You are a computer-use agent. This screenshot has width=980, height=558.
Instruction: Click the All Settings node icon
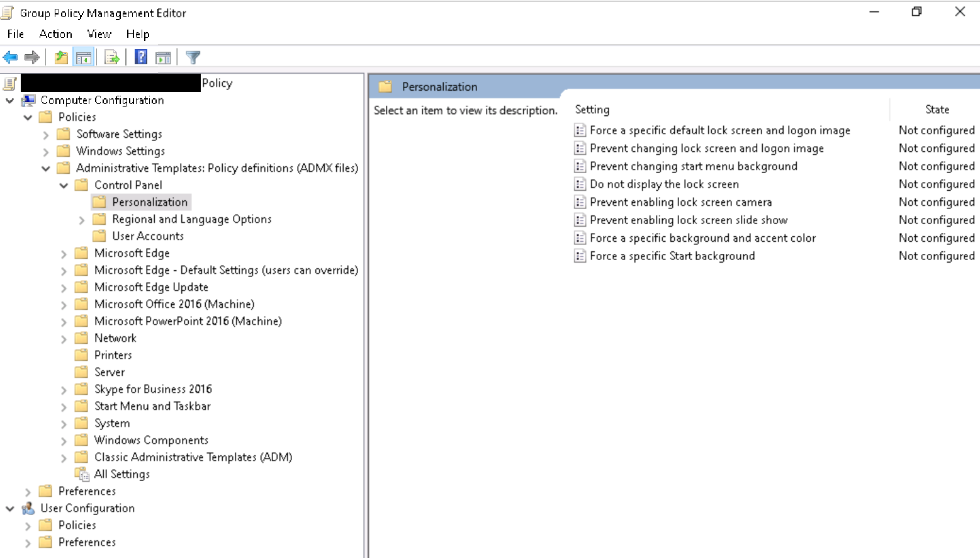pyautogui.click(x=82, y=474)
